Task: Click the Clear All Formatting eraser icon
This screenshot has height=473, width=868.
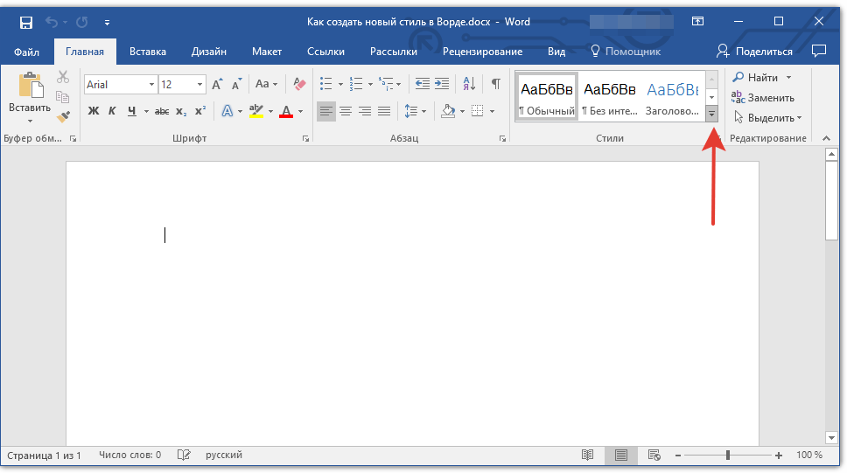Action: click(x=300, y=84)
